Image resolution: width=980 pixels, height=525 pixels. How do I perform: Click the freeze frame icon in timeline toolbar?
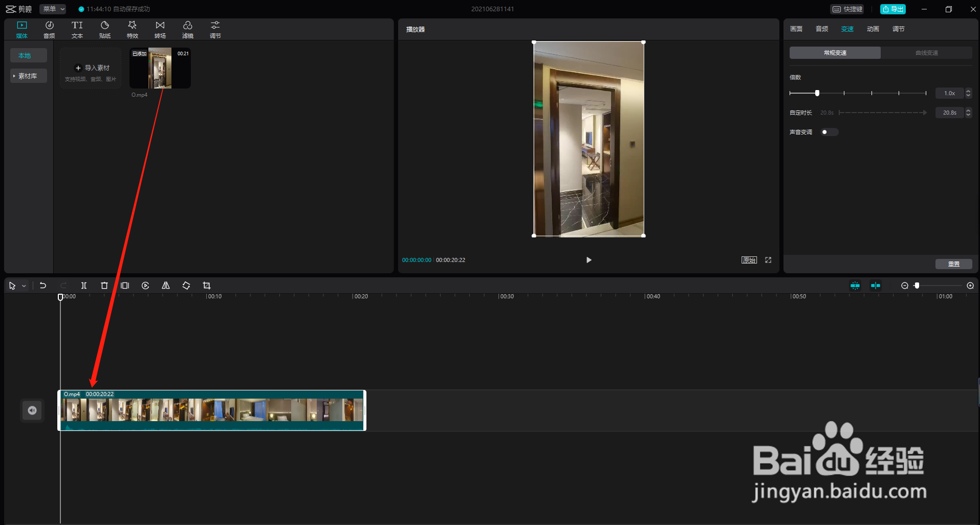click(125, 286)
